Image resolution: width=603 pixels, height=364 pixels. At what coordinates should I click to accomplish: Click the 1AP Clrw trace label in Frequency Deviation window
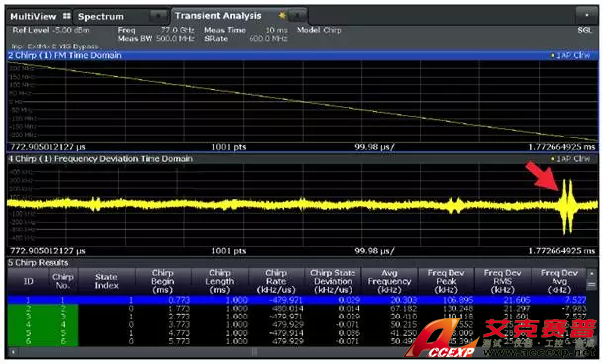pyautogui.click(x=570, y=159)
